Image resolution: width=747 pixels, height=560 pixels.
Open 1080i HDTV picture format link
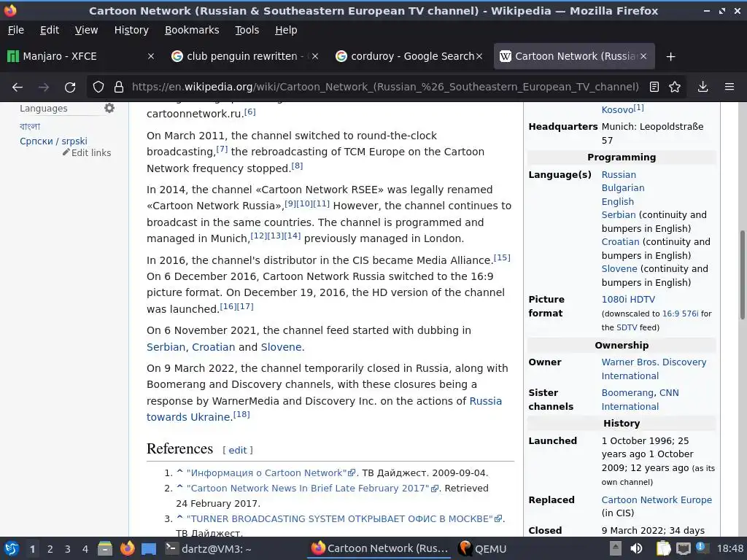pos(628,300)
